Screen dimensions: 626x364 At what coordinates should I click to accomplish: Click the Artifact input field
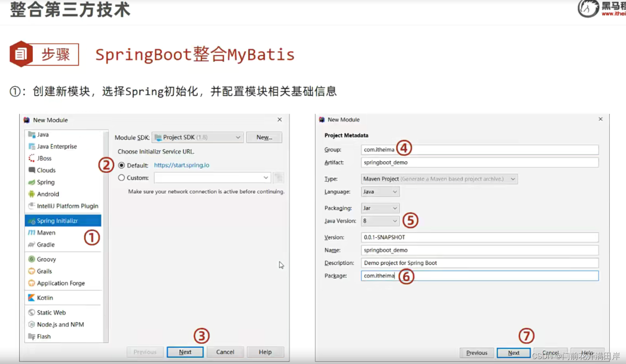click(x=480, y=162)
